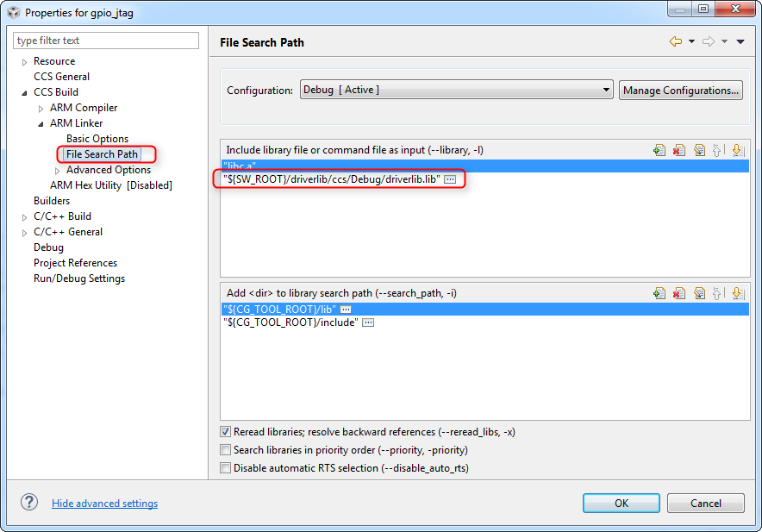Uncheck Reread libraries checkbox
Image resolution: width=762 pixels, height=532 pixels.
226,432
